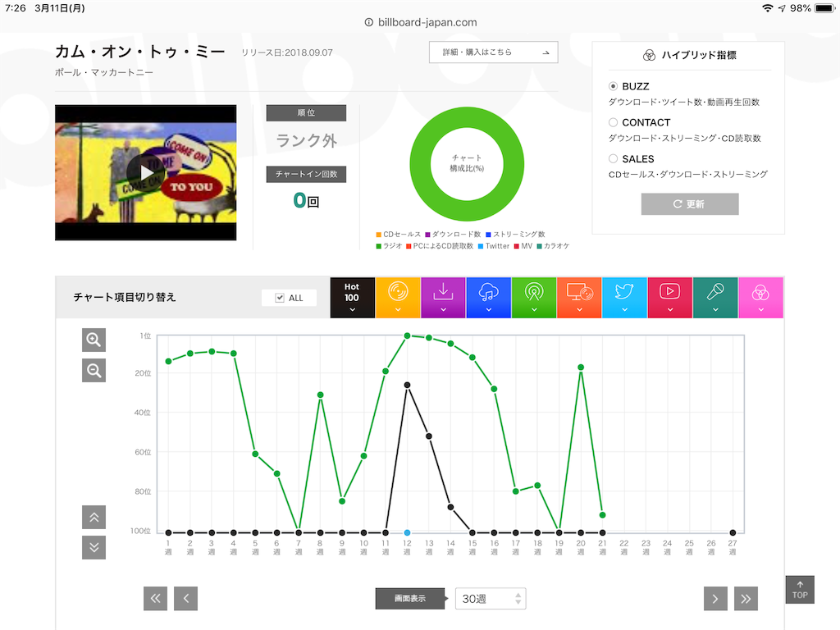Open the 詳細・購入はこちら link
The image size is (840, 630).
[x=493, y=52]
